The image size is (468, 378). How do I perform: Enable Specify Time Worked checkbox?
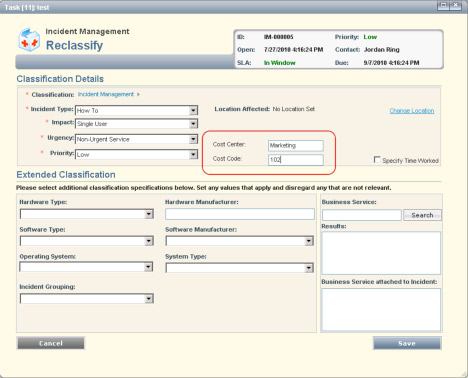377,160
